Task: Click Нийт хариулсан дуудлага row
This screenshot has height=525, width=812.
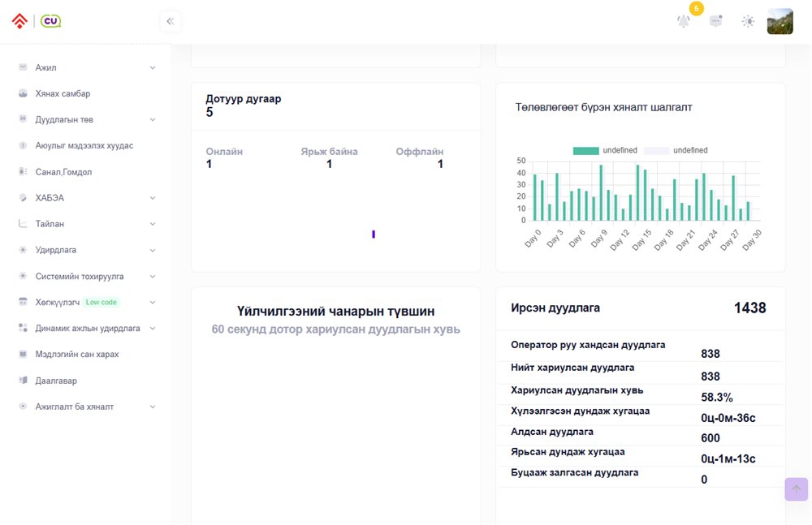Action: (641, 372)
